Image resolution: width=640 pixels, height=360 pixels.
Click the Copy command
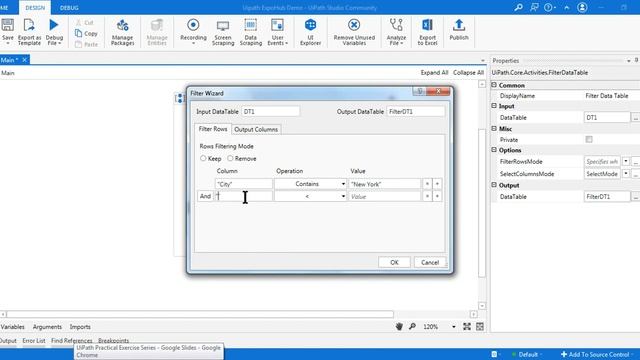(x=87, y=33)
